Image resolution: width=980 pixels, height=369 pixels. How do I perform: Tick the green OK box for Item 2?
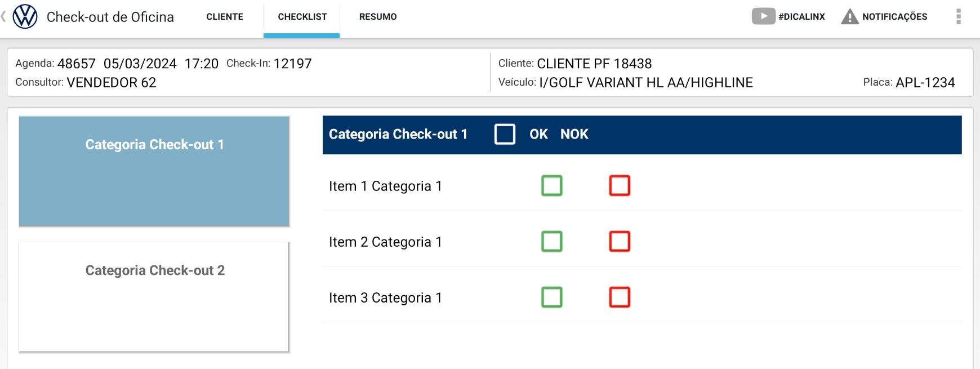click(552, 241)
